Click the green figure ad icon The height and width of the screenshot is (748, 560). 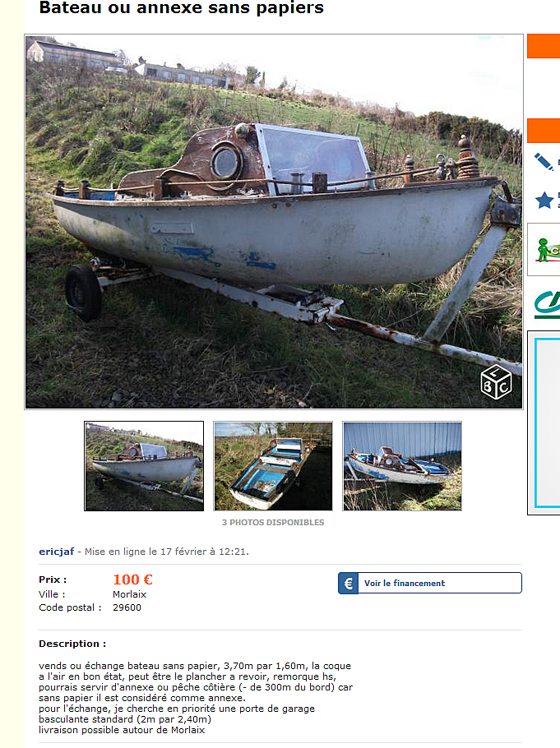[x=547, y=250]
